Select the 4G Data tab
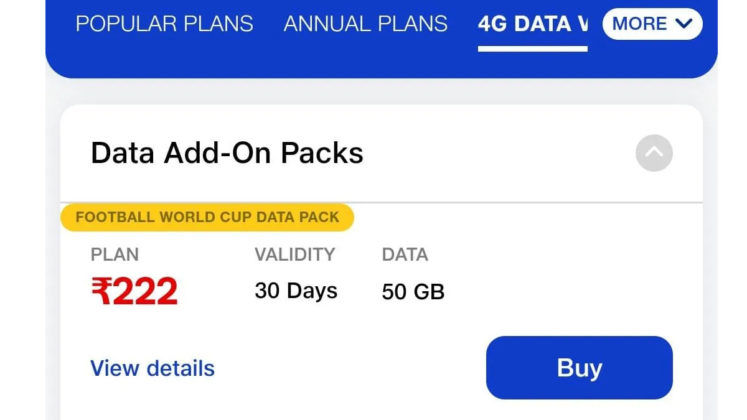This screenshot has width=747, height=420. tap(533, 24)
